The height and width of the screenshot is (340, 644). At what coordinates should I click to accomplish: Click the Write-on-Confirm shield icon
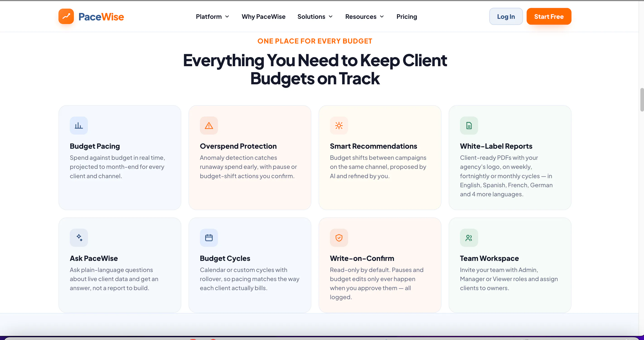[x=339, y=238]
